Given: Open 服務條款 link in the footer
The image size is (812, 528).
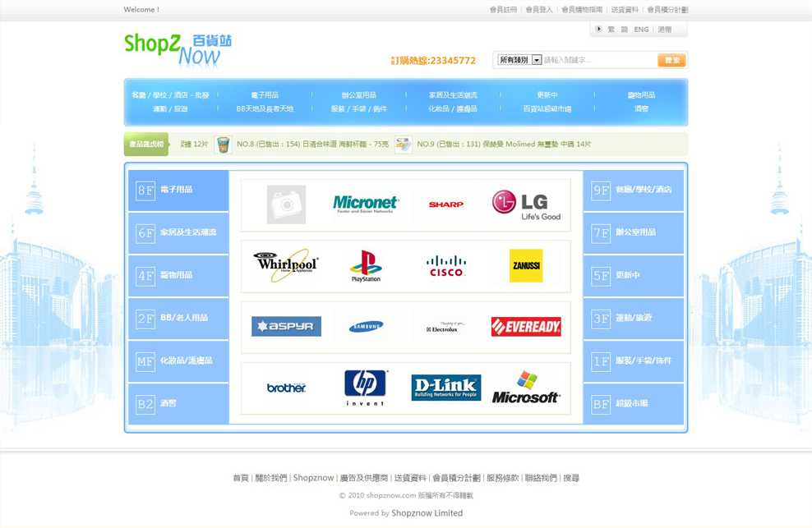Looking at the screenshot, I should click(x=503, y=478).
